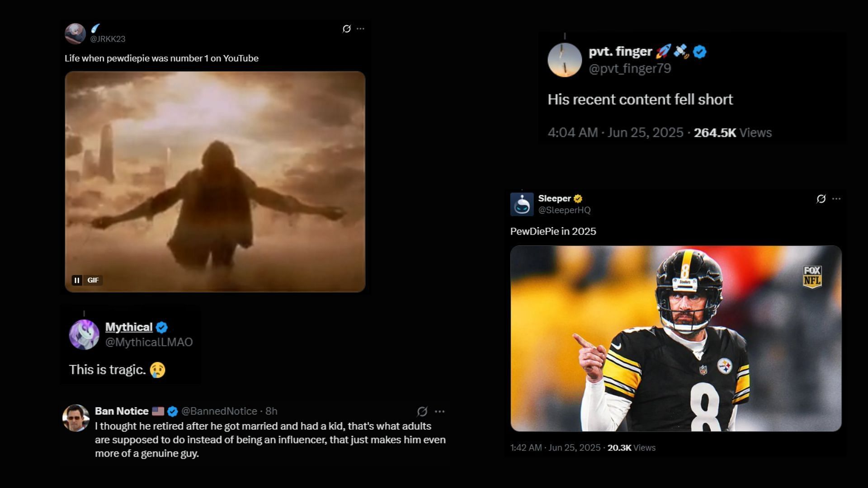Click the text 'PewDiePie in 2025'
Viewport: 868px width, 488px height.
[553, 231]
